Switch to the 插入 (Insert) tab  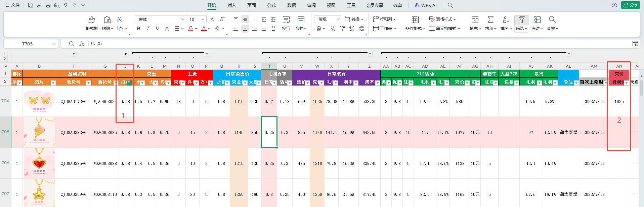(231, 5)
